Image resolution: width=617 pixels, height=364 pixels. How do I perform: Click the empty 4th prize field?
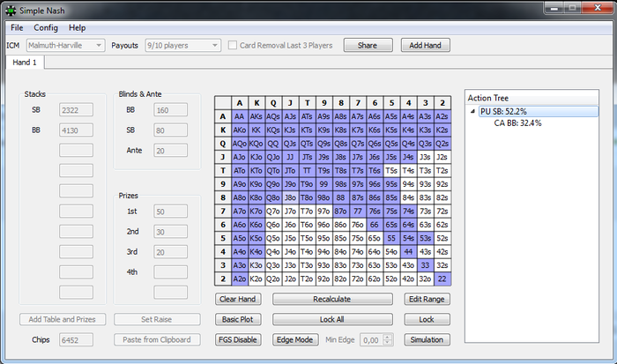pyautogui.click(x=171, y=272)
